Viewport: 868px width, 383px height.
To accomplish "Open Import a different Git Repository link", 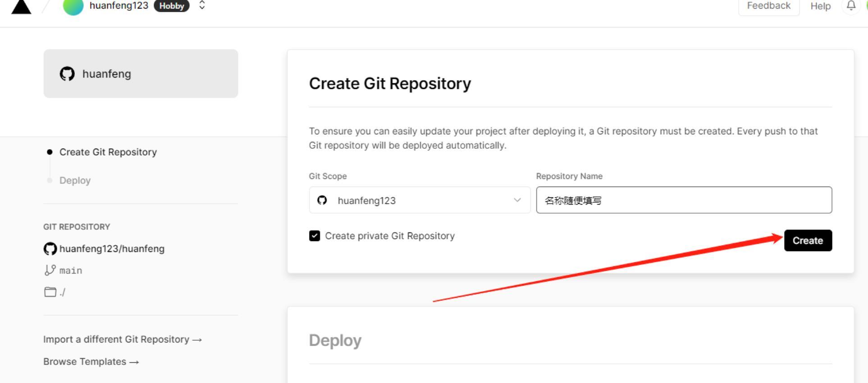I will [123, 339].
